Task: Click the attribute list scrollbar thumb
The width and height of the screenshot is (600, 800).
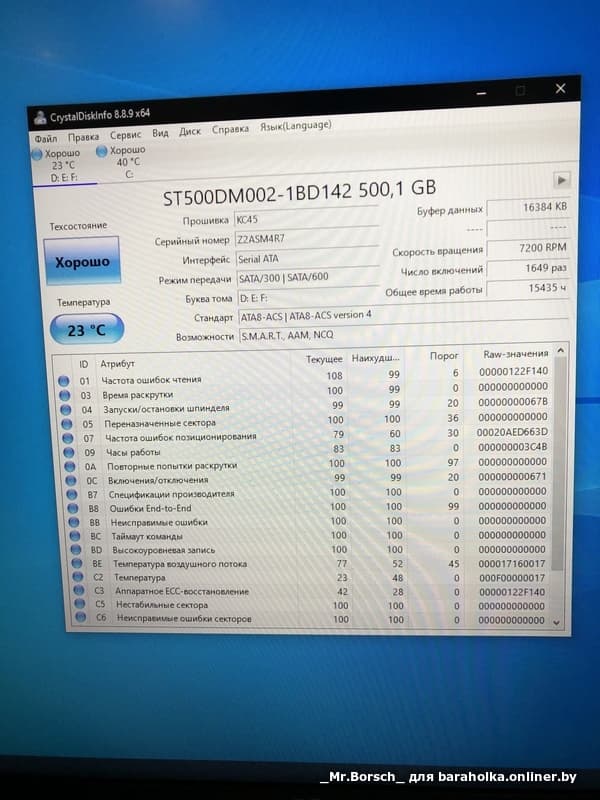Action: 559,464
